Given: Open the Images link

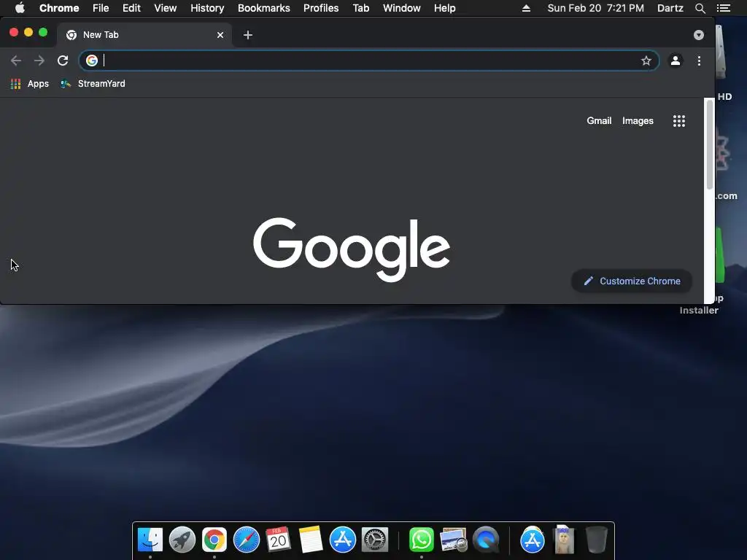Looking at the screenshot, I should (x=638, y=121).
